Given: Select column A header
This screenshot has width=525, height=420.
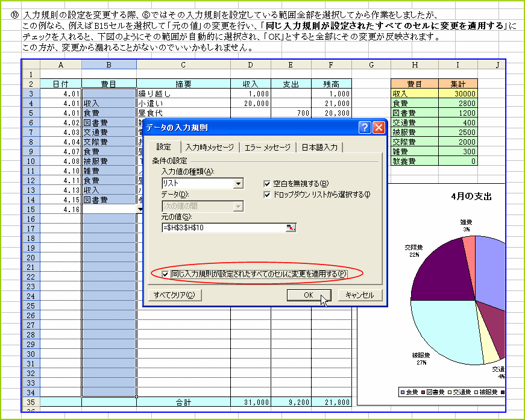Looking at the screenshot, I should (61, 65).
